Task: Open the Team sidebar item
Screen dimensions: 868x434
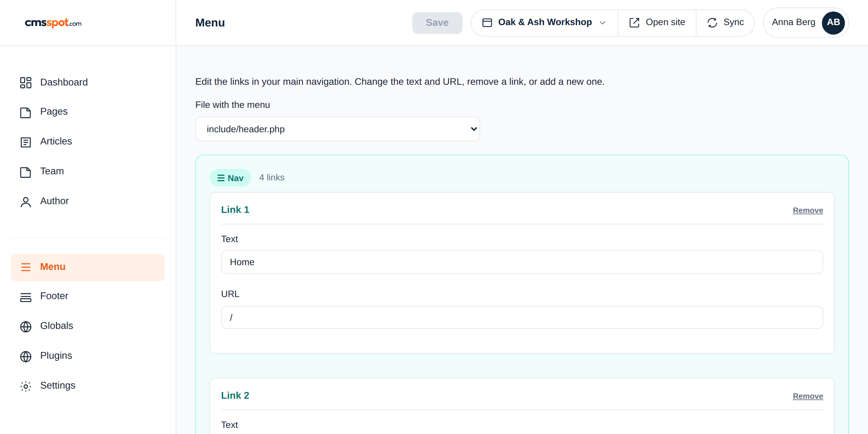Action: [x=87, y=171]
